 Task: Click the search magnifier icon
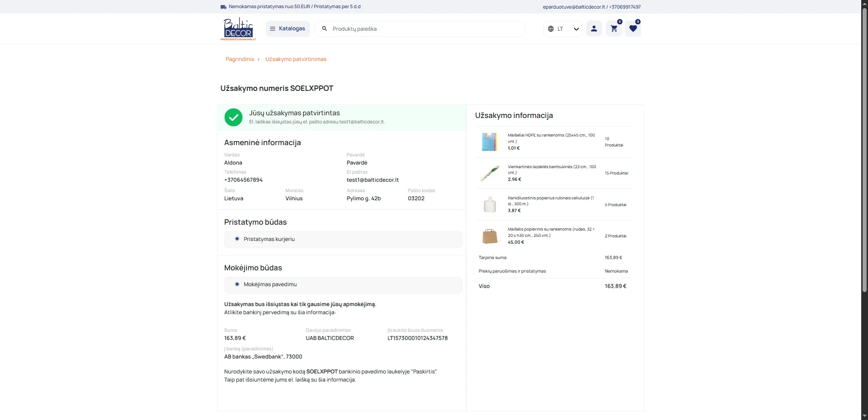324,28
